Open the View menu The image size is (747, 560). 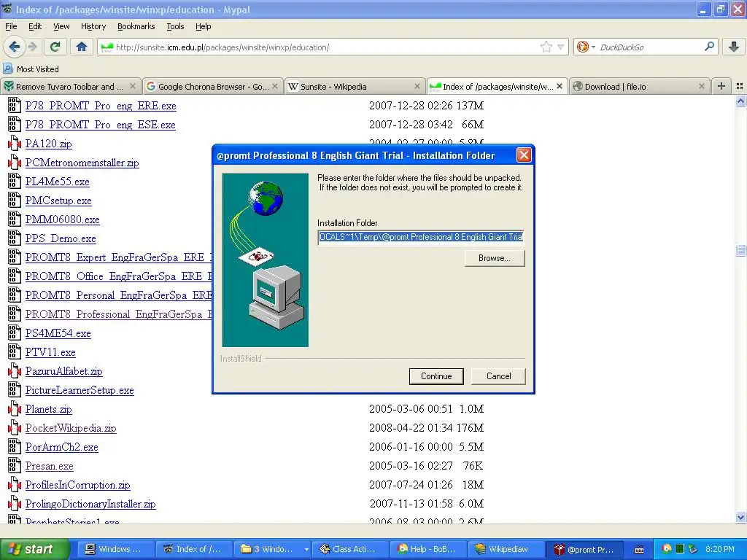(61, 26)
